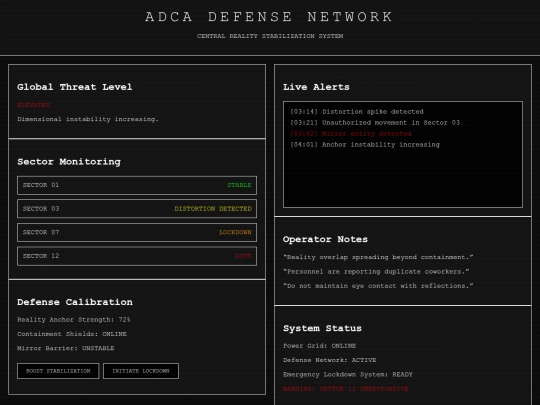Click the Operator Notes heading
The image size is (540, 405).
(325, 239)
